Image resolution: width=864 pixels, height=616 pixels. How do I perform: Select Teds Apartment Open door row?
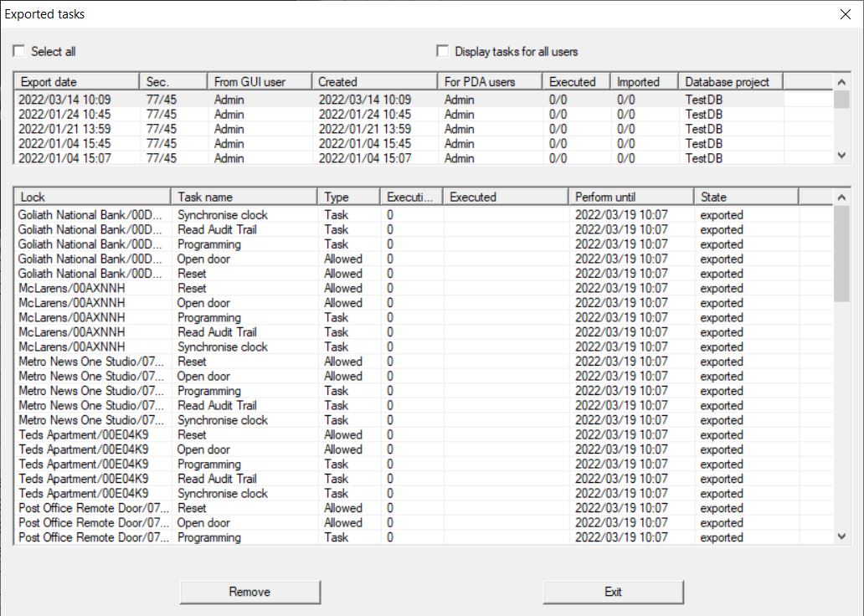tap(203, 449)
